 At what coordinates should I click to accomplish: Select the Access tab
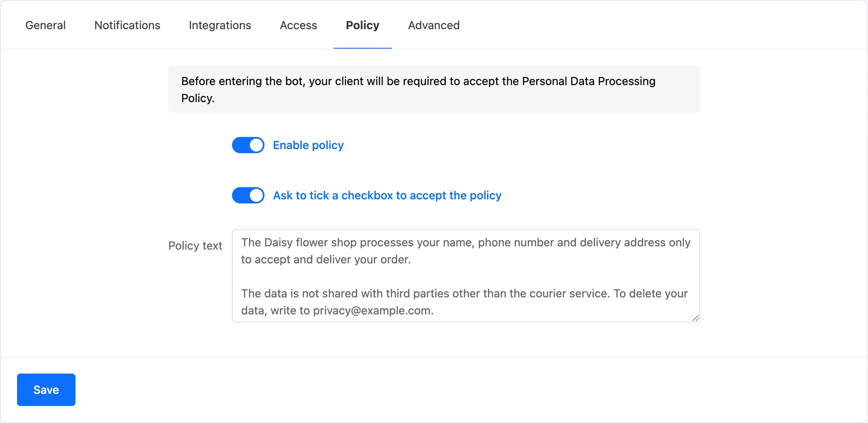299,25
